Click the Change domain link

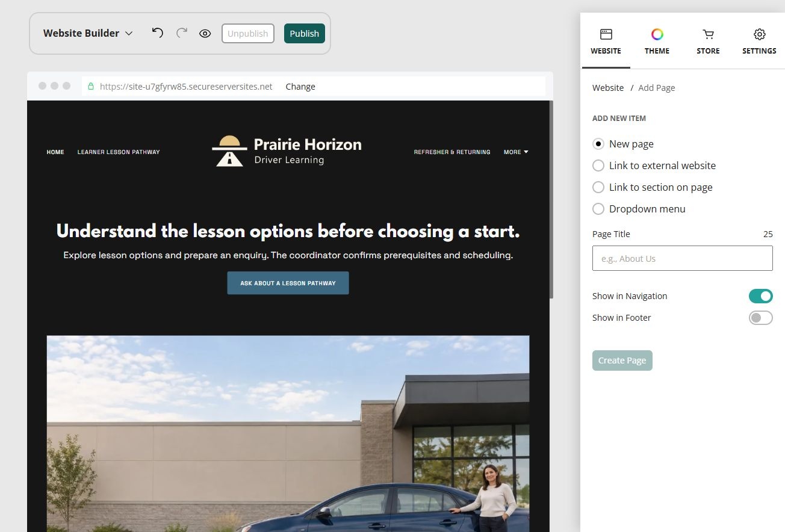click(x=300, y=87)
